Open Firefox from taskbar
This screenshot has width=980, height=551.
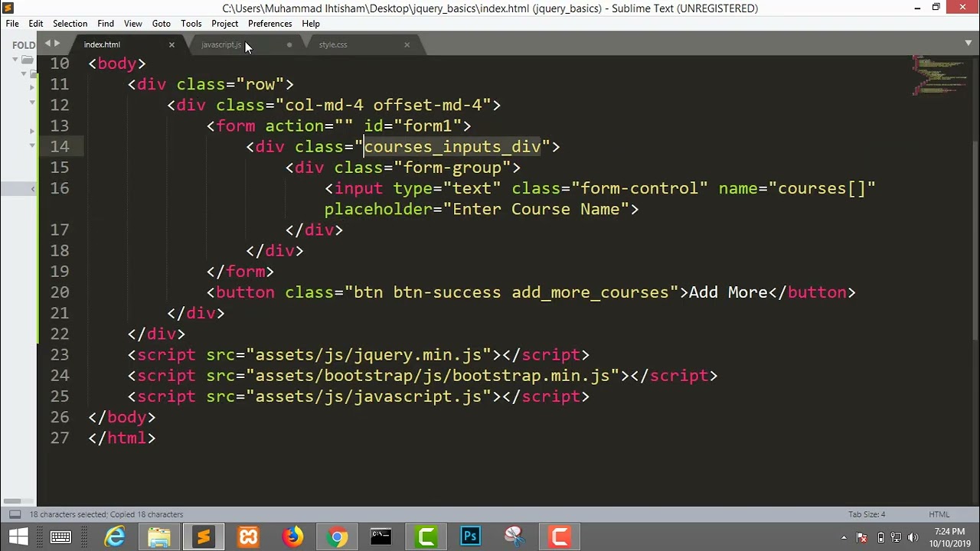(x=292, y=537)
